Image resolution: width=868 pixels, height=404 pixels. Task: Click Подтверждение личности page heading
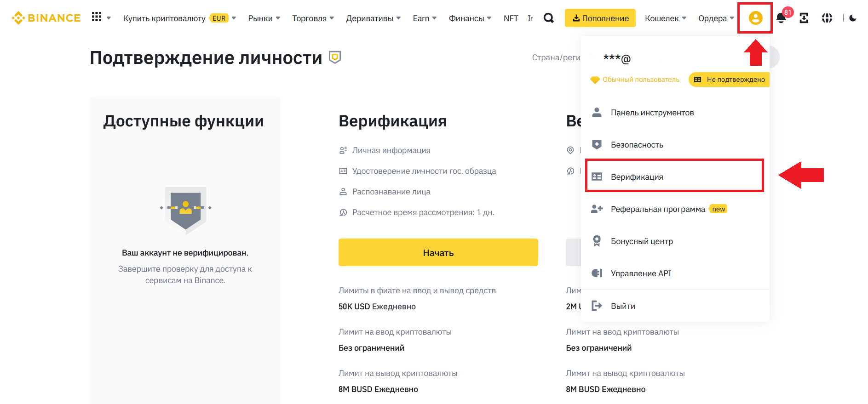point(206,58)
